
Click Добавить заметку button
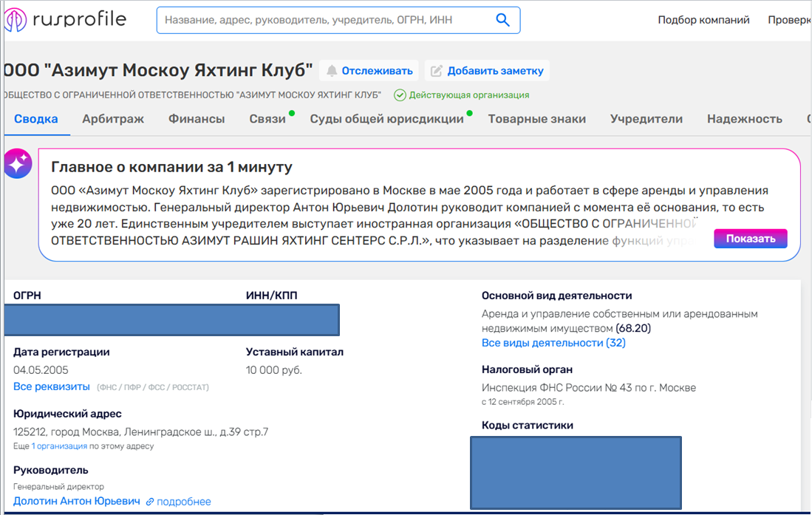coord(487,71)
